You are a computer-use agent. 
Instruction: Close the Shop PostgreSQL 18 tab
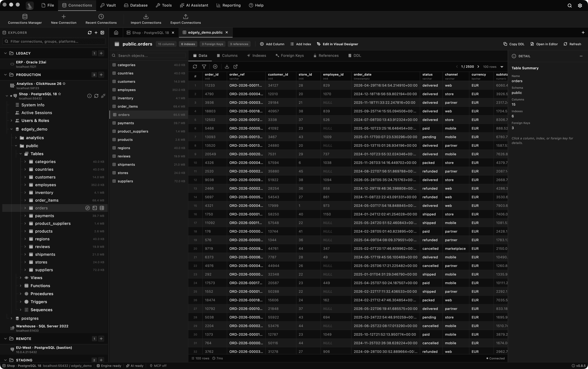coord(173,33)
